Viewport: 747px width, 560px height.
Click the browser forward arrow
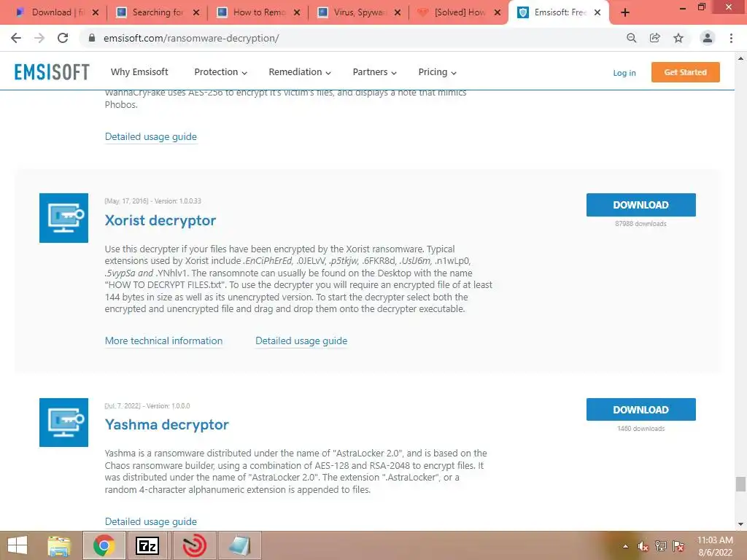pyautogui.click(x=39, y=38)
